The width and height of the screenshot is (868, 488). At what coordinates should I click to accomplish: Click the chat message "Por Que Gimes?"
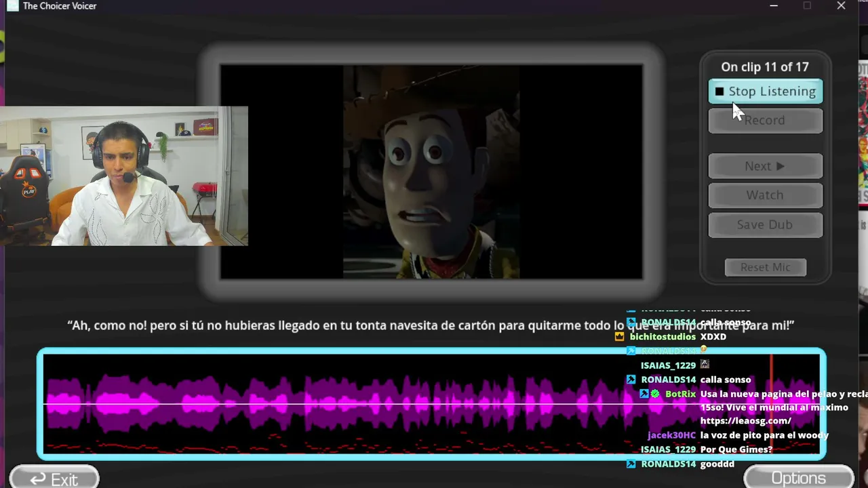pyautogui.click(x=736, y=449)
